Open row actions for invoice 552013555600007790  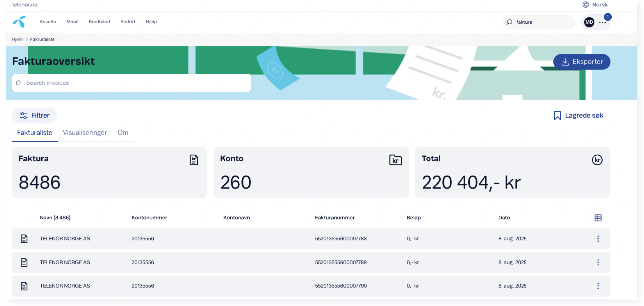click(598, 286)
